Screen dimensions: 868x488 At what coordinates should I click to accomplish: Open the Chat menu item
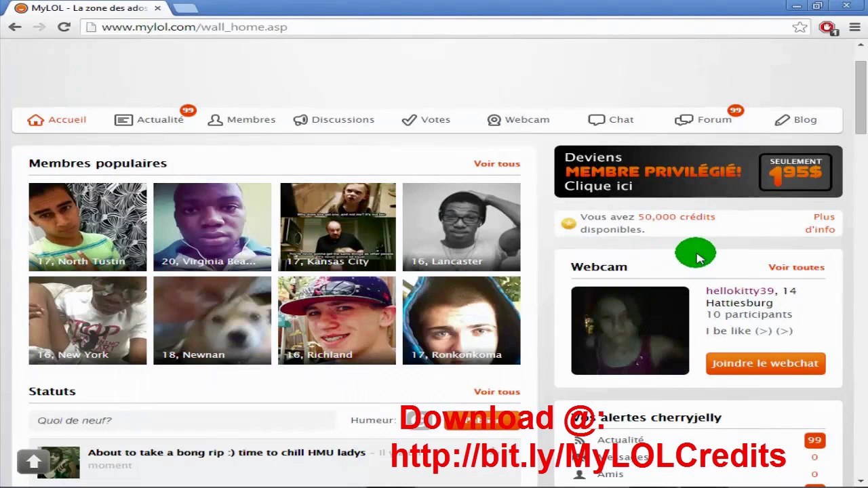(x=621, y=120)
